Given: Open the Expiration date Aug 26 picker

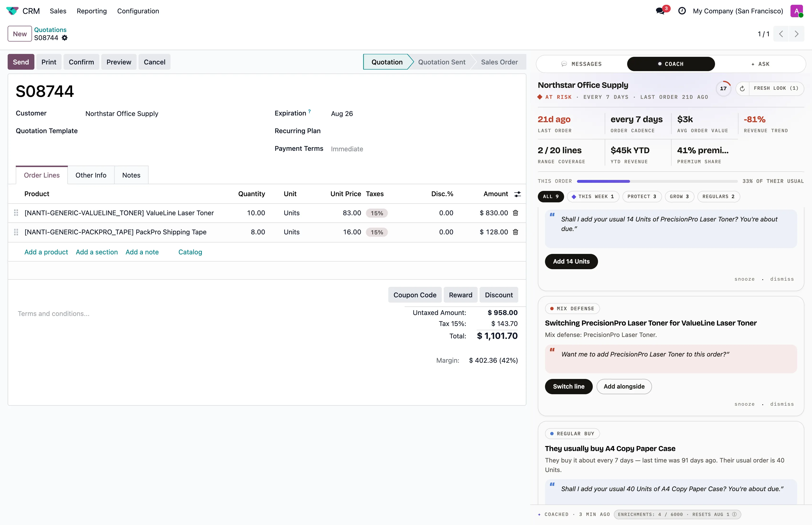Looking at the screenshot, I should [342, 114].
